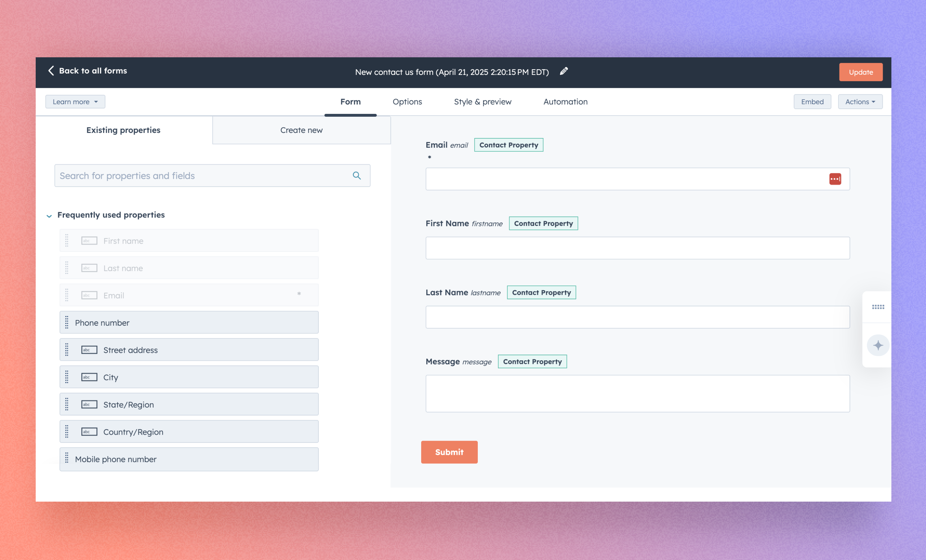Image resolution: width=926 pixels, height=560 pixels.
Task: Click the First Name input field
Action: pyautogui.click(x=638, y=248)
